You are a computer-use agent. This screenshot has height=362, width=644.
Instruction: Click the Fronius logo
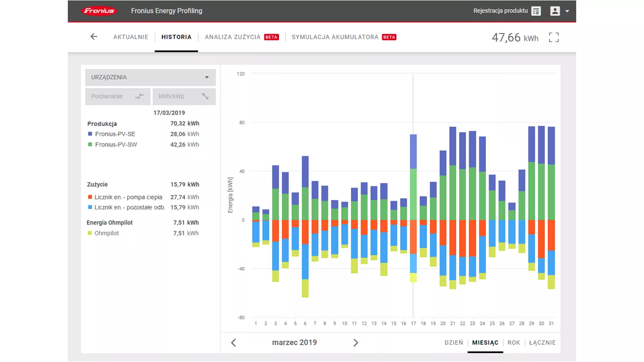click(99, 11)
